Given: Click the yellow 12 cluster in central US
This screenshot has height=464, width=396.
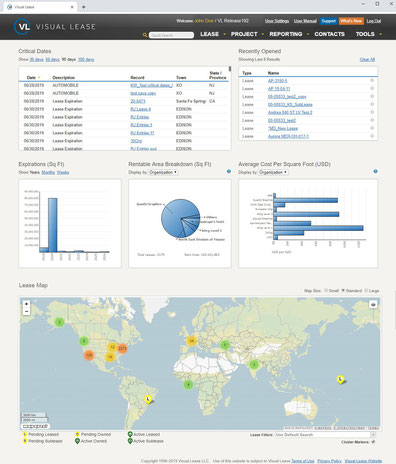Looking at the screenshot, I should [112, 347].
